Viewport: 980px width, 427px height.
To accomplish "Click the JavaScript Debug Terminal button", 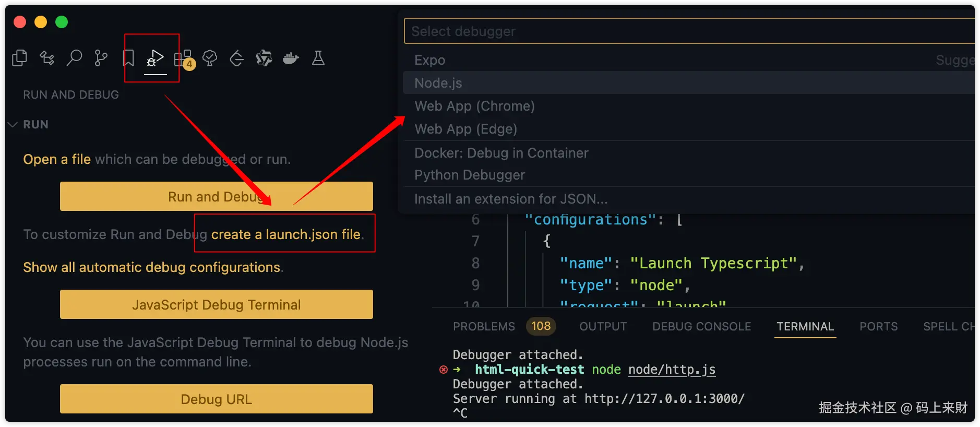I will point(217,304).
